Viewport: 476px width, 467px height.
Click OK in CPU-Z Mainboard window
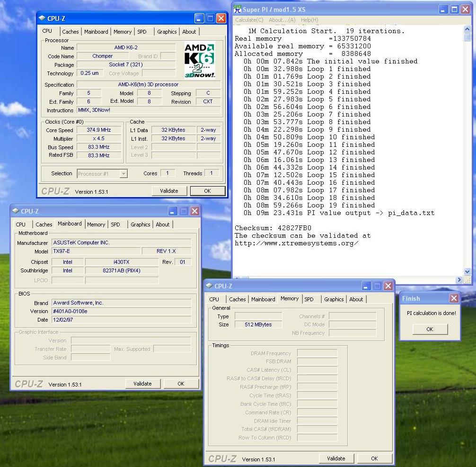tap(181, 384)
